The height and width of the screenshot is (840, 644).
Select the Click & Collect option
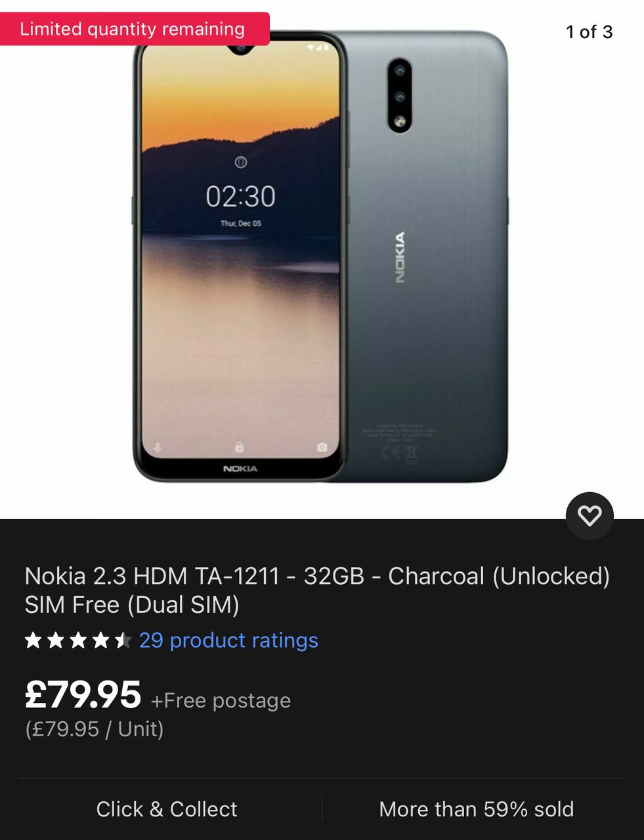coord(167,809)
